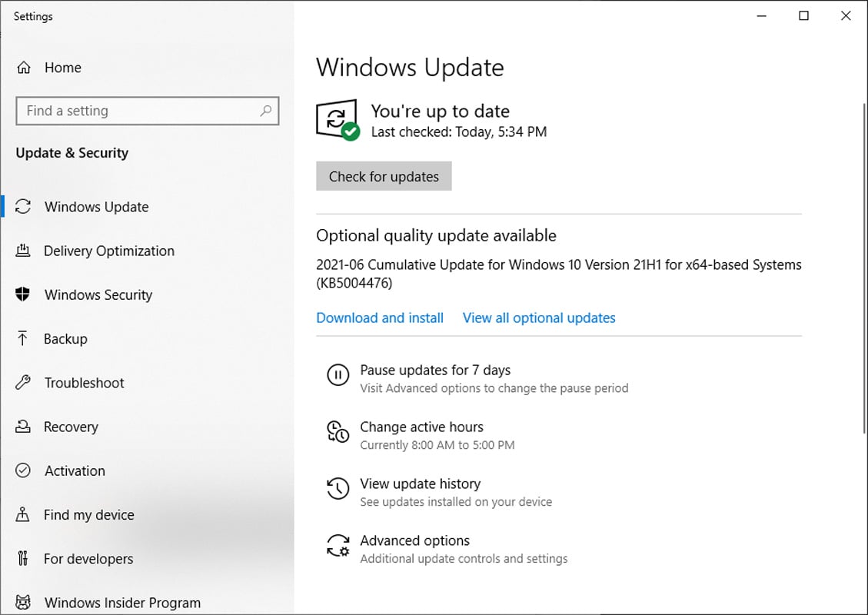Click View all optional updates link
Viewport: 868px width, 615px height.
539,317
